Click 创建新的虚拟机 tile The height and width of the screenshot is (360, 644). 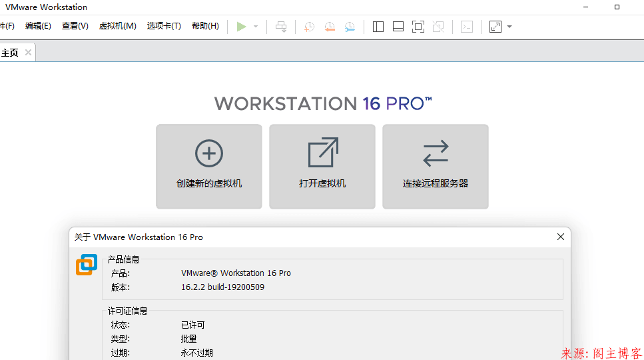(x=209, y=167)
